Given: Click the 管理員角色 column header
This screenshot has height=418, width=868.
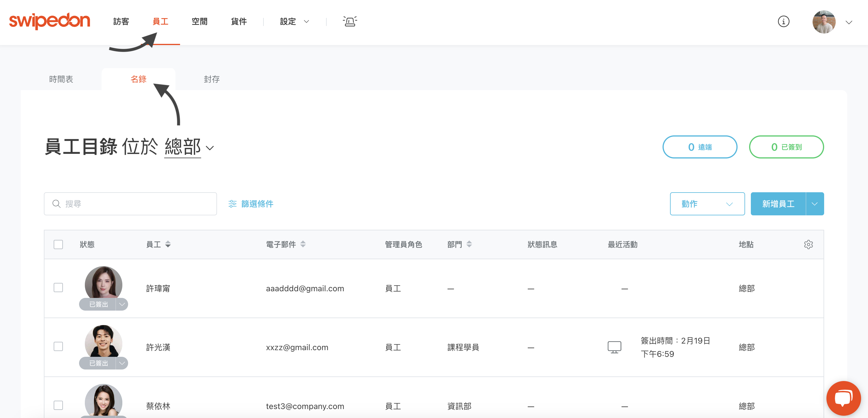Looking at the screenshot, I should 403,245.
